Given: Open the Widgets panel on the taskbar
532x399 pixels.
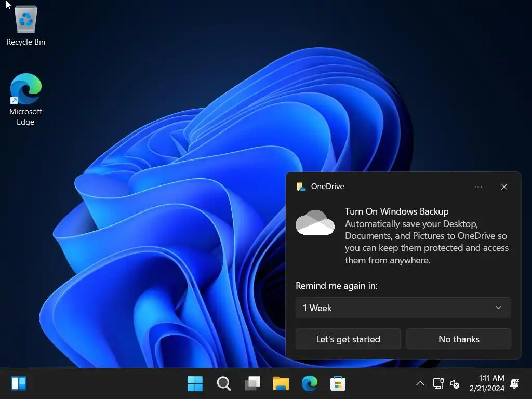Looking at the screenshot, I should pyautogui.click(x=19, y=384).
